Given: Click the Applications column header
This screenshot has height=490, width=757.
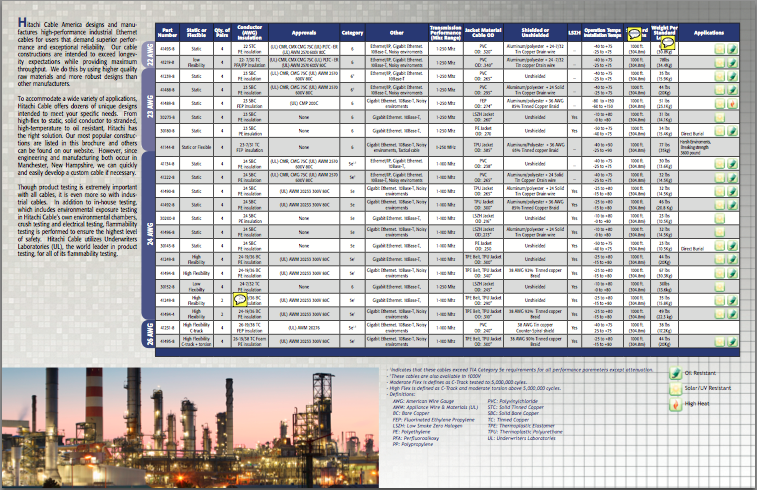Looking at the screenshot, I should click(707, 32).
